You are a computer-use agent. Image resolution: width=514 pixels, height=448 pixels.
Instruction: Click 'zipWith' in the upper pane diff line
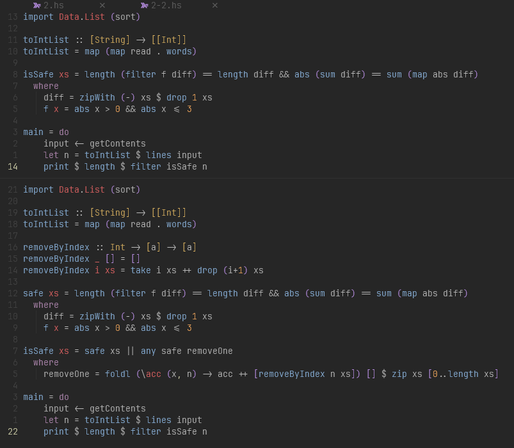(x=97, y=98)
